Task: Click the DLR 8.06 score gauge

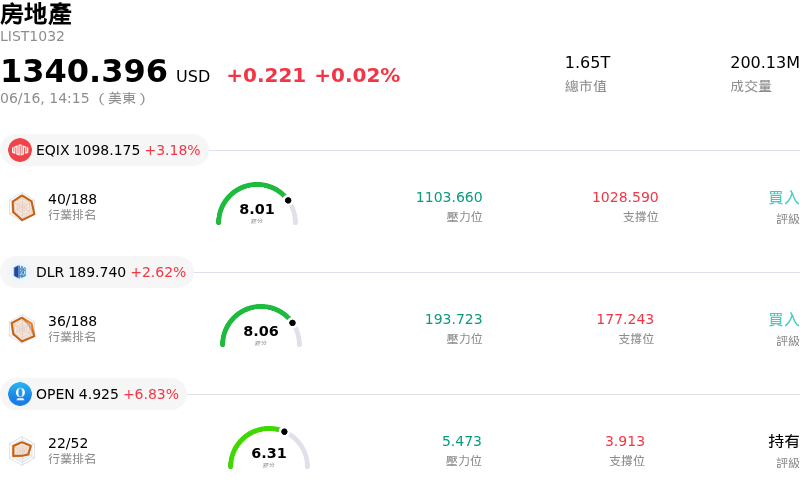Action: 261,326
